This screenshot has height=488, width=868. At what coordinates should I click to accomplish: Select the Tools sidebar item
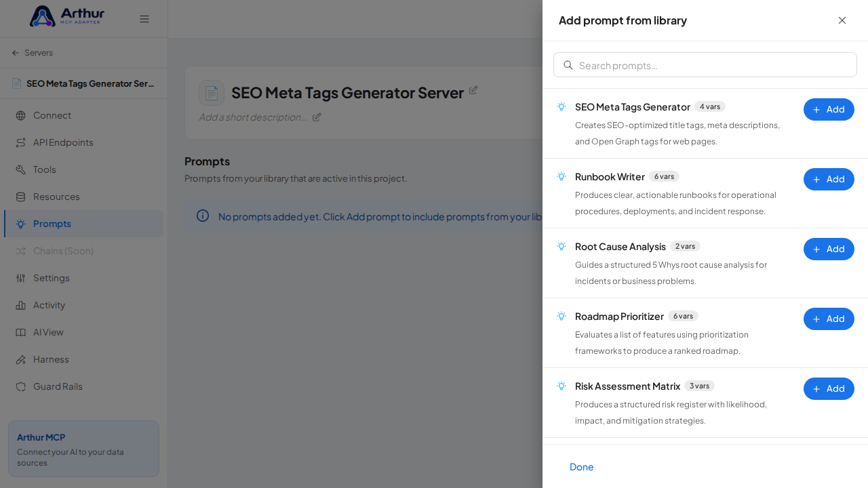pyautogui.click(x=83, y=169)
